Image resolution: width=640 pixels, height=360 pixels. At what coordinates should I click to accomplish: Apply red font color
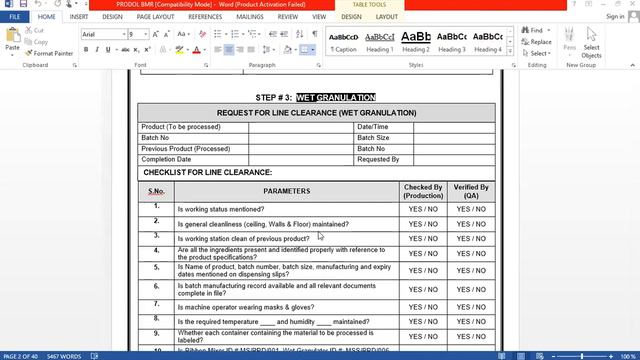click(x=196, y=50)
